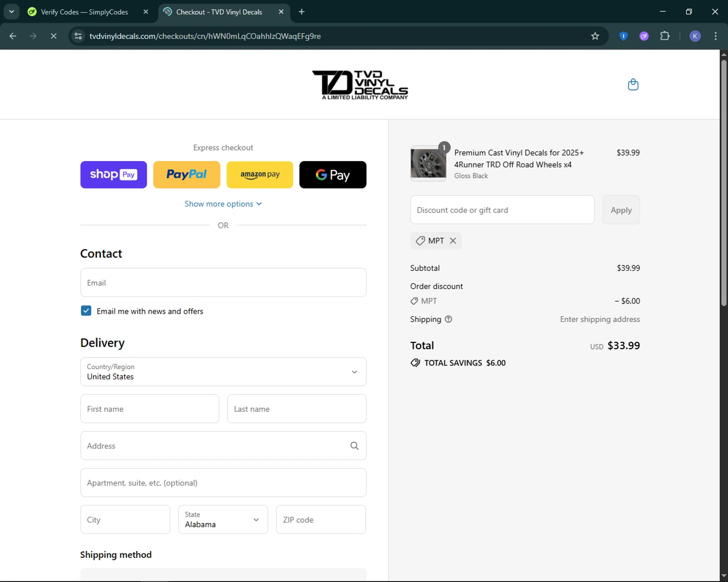Click the forward navigation arrow
The height and width of the screenshot is (582, 728).
33,36
